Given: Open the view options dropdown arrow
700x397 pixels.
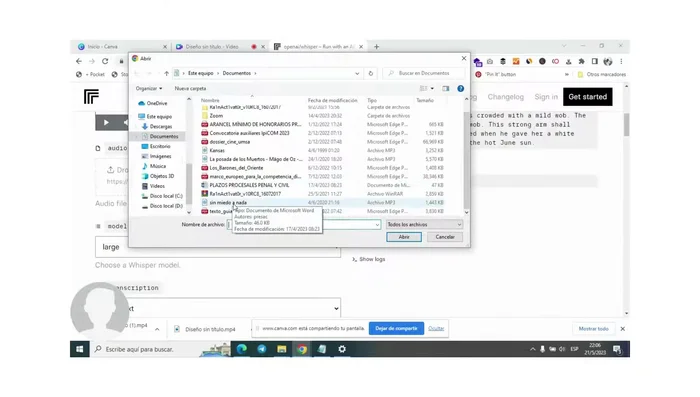Looking at the screenshot, I should click(432, 88).
